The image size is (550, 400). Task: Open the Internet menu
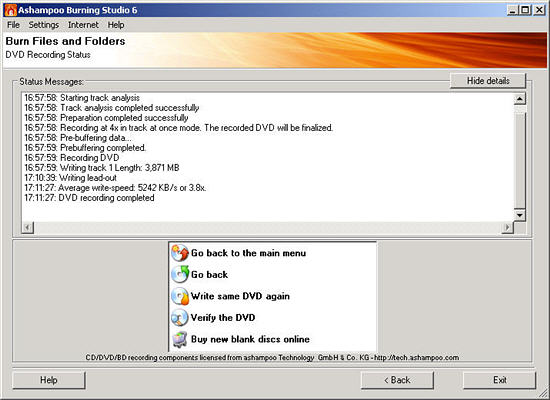click(83, 25)
